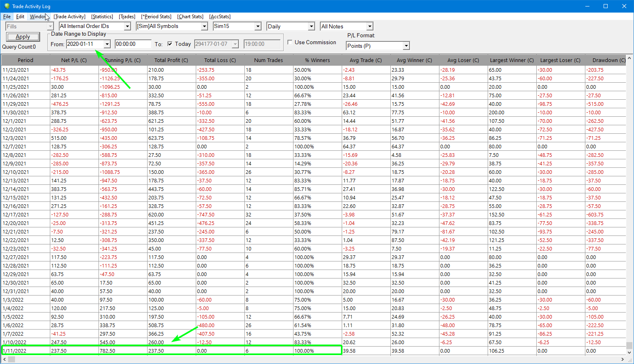Click the -603.75 drawdown value
The width and height of the screenshot is (634, 364).
pos(595,215)
